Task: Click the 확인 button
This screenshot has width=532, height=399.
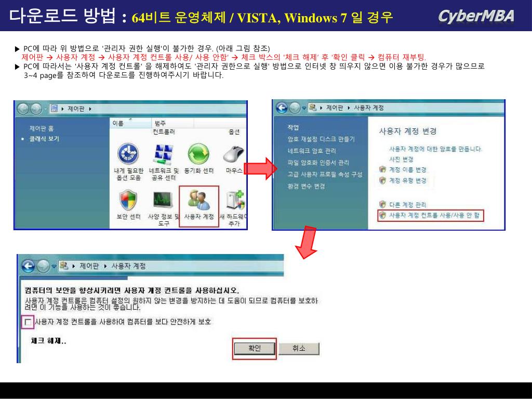Action: (255, 348)
